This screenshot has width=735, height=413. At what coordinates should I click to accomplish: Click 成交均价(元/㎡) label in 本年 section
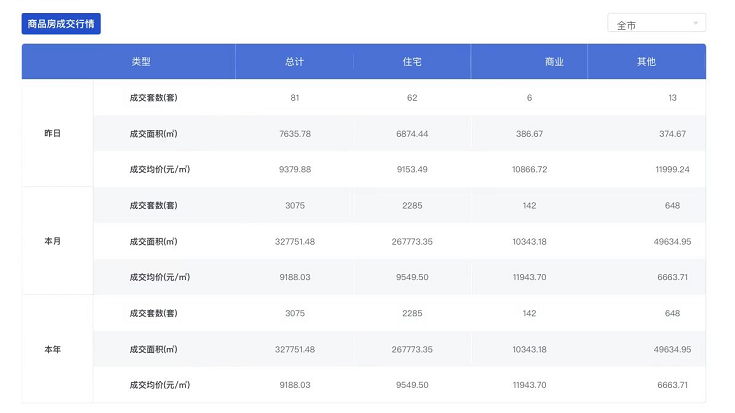(159, 385)
